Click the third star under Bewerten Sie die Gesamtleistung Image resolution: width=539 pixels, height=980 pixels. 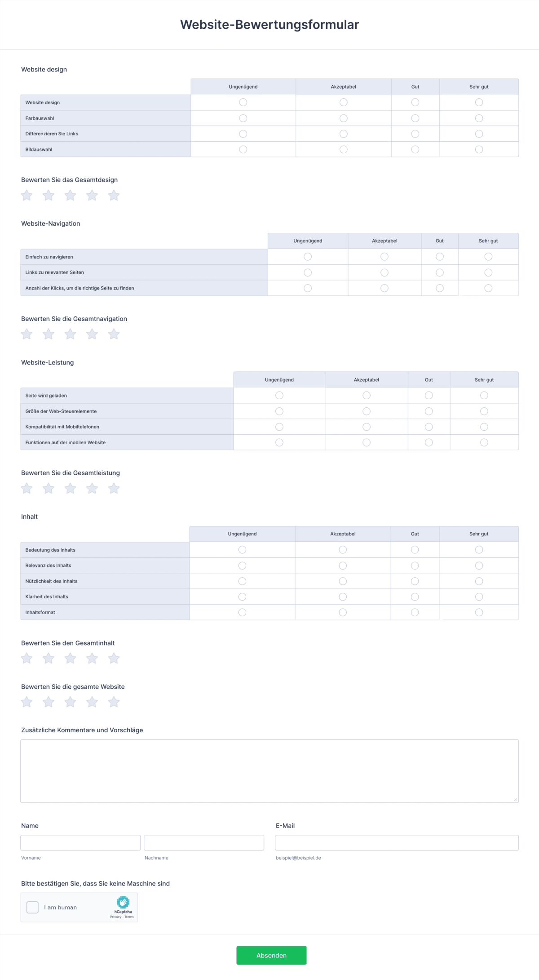(70, 488)
